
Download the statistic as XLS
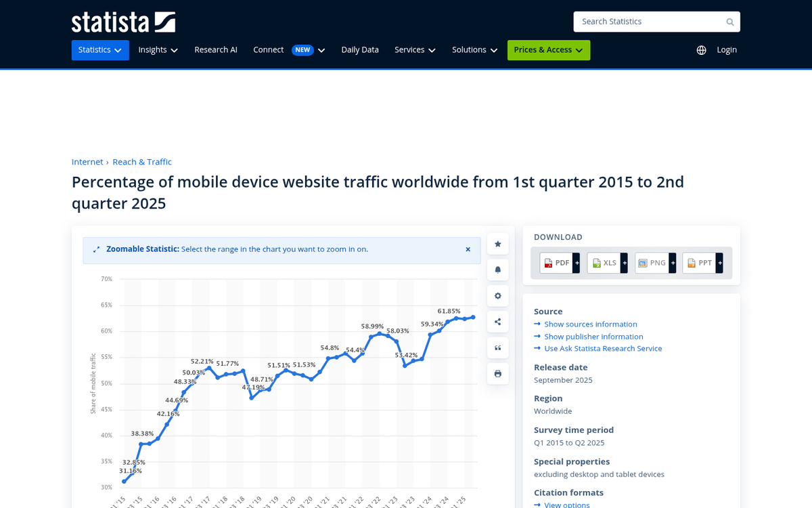[x=604, y=263]
